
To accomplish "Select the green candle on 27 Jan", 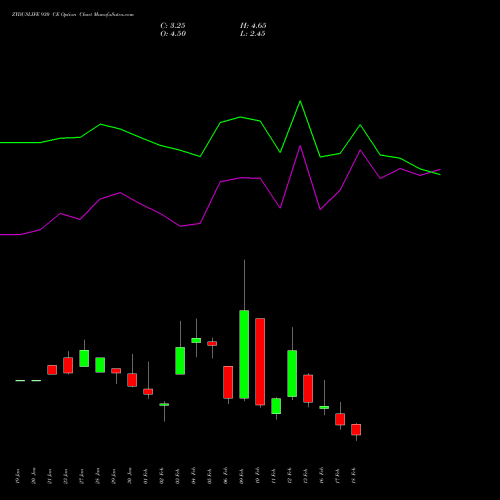I will click(x=84, y=359).
